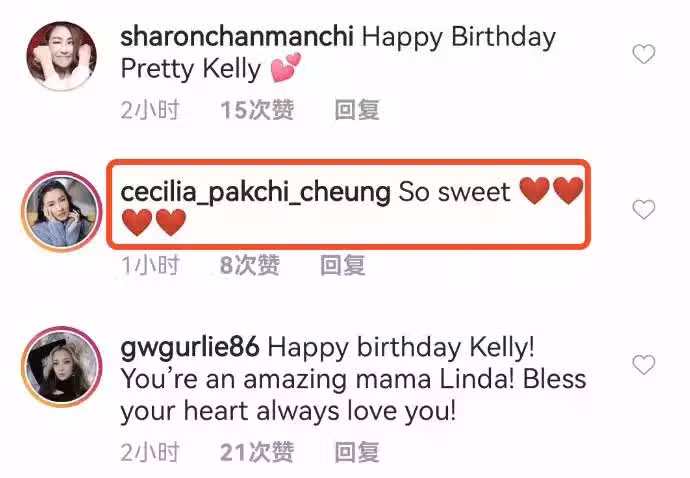690x478 pixels.
Task: Open sharonchanmanchi's profile picture
Action: click(x=61, y=56)
